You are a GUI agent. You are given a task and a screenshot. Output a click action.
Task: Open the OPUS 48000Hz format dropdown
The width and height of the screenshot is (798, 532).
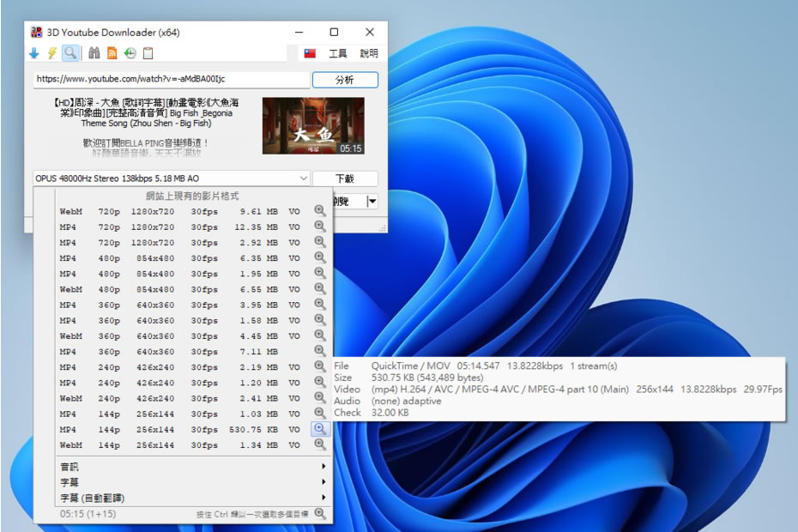tap(172, 178)
